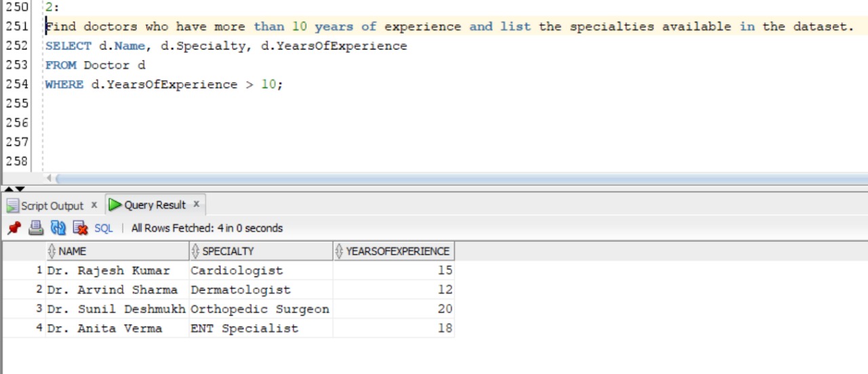868x374 pixels.
Task: Place cursor on the WHERE clause line
Action: click(164, 84)
